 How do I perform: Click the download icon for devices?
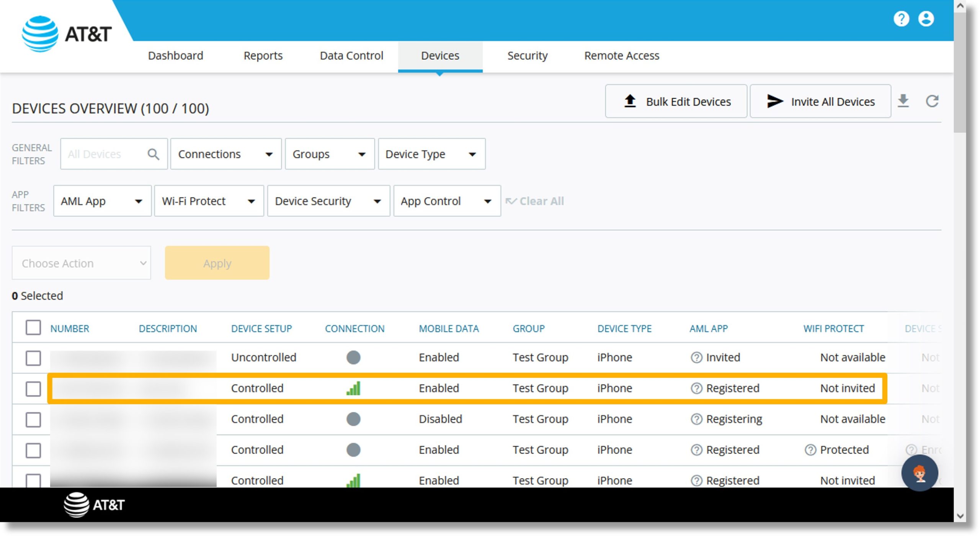902,101
